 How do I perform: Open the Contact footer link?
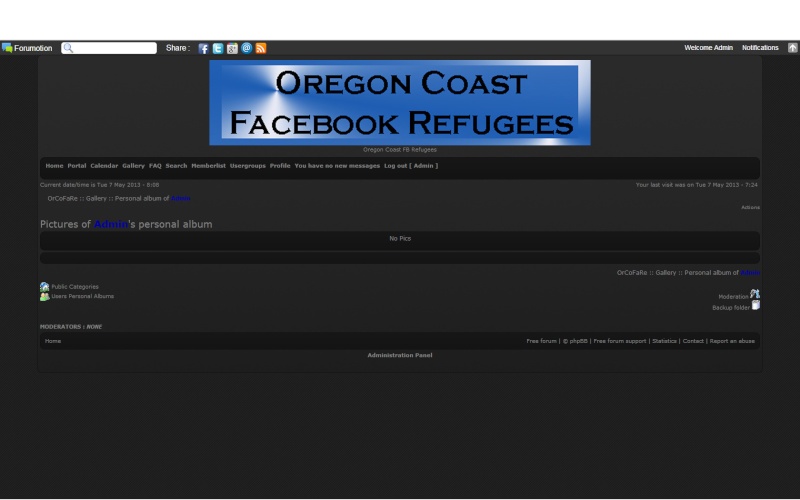[x=693, y=341]
